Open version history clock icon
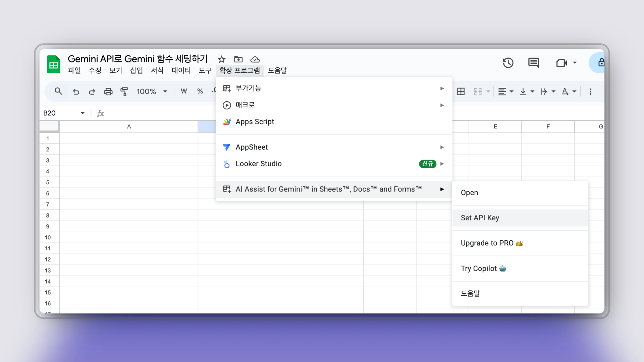The height and width of the screenshot is (362, 644). 508,63
